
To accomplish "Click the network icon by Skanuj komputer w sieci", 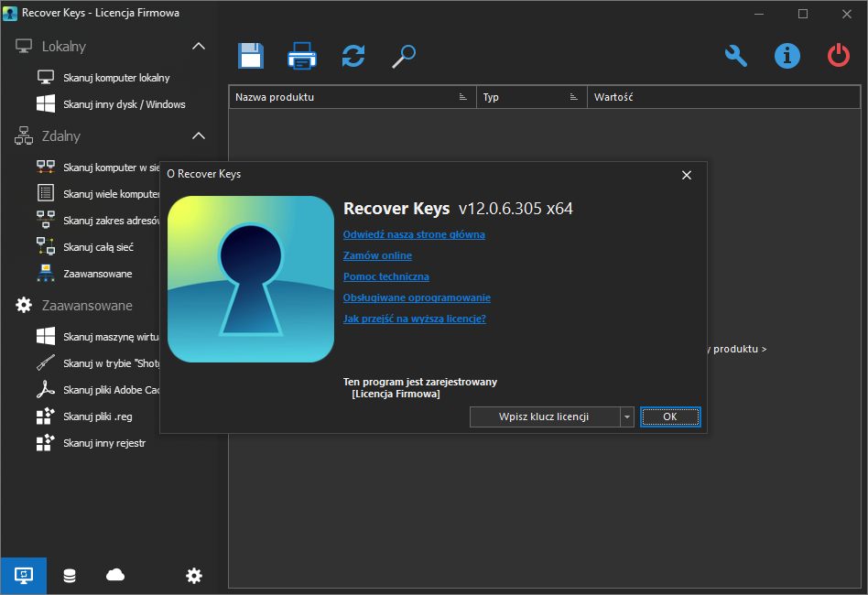I will click(x=46, y=168).
